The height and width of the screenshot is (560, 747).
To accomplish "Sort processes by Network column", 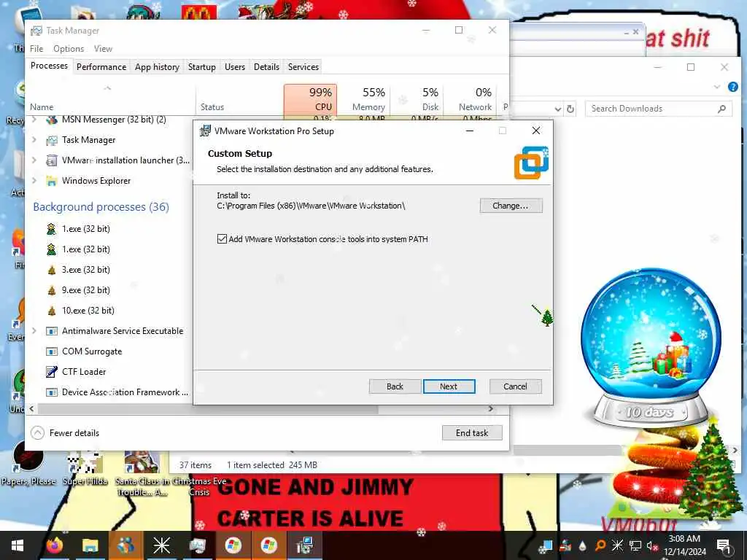I will click(471, 99).
